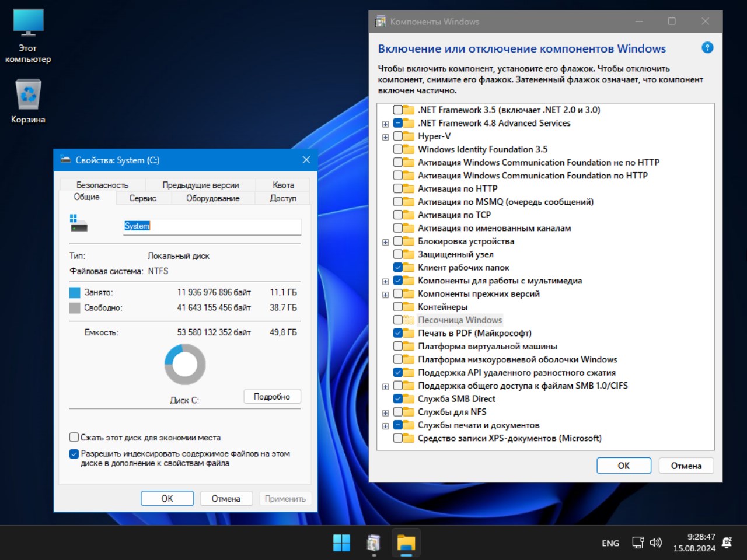Viewport: 747px width, 560px height.
Task: Open the Предыдущие версии tab
Action: 201,185
